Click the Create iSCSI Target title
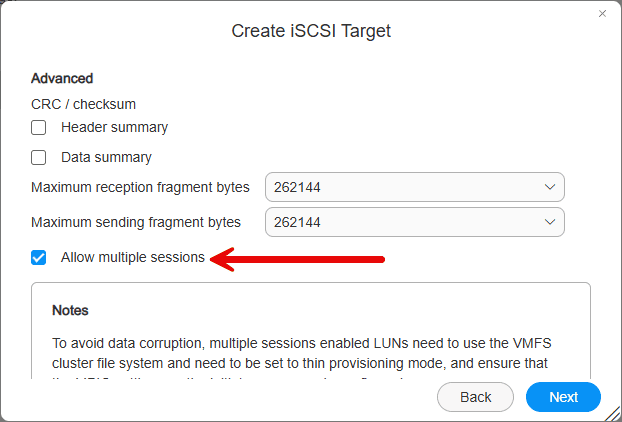The width and height of the screenshot is (622, 422). point(311,31)
